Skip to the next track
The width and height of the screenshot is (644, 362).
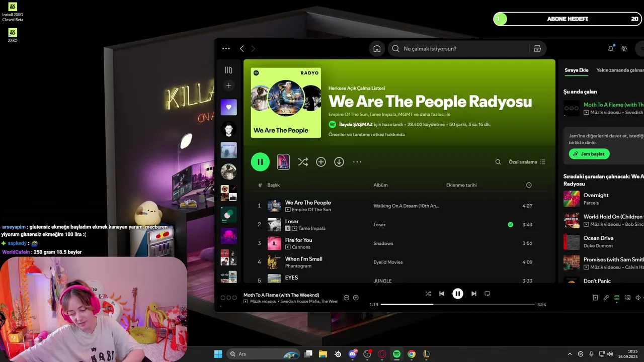click(473, 294)
